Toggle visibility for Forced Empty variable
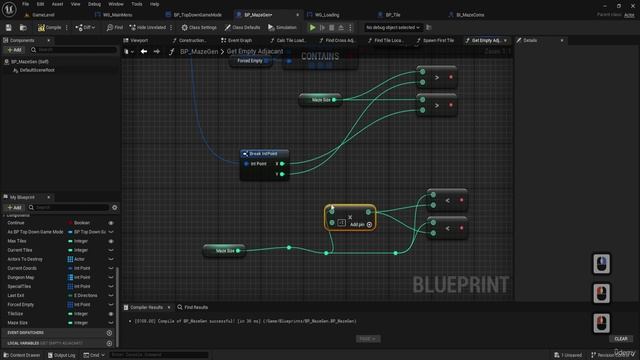Image resolution: width=640 pixels, height=360 pixels. coord(111,305)
